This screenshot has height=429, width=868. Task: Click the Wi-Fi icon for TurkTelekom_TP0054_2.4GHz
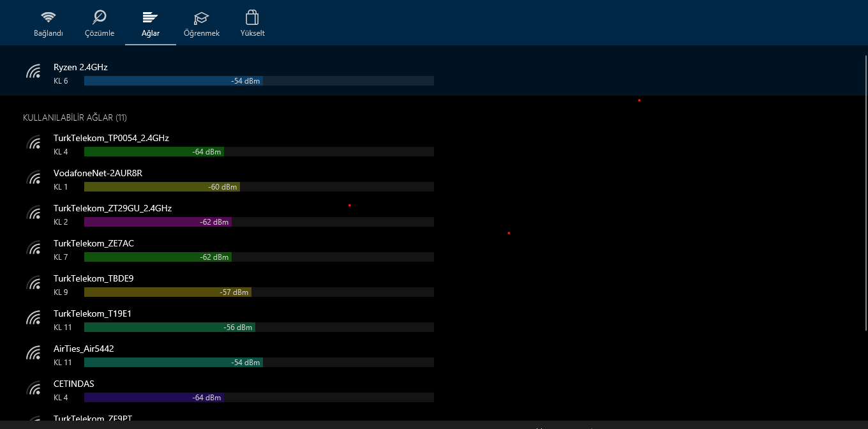[x=34, y=142]
